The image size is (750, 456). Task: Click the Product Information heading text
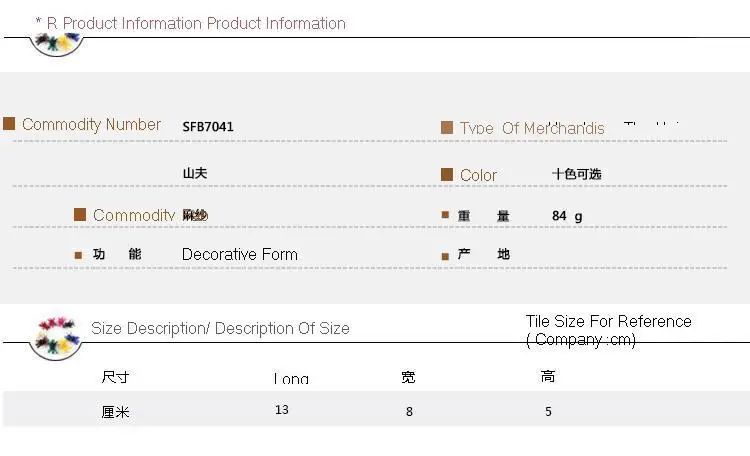[x=196, y=23]
